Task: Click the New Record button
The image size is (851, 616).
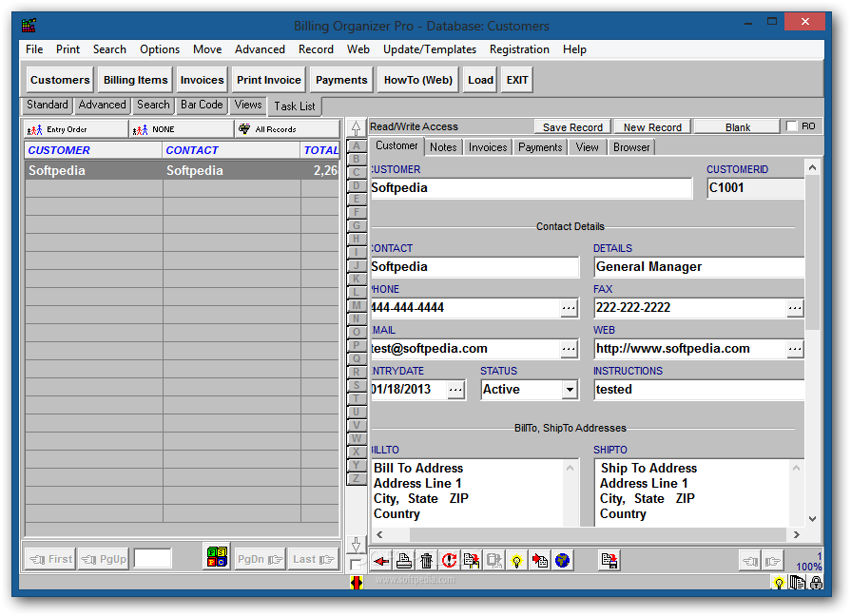Action: [651, 125]
